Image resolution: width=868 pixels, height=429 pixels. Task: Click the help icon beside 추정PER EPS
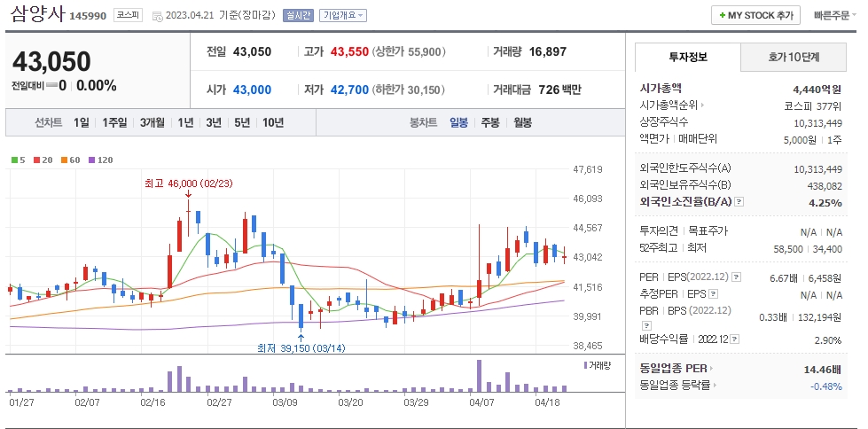pos(714,294)
